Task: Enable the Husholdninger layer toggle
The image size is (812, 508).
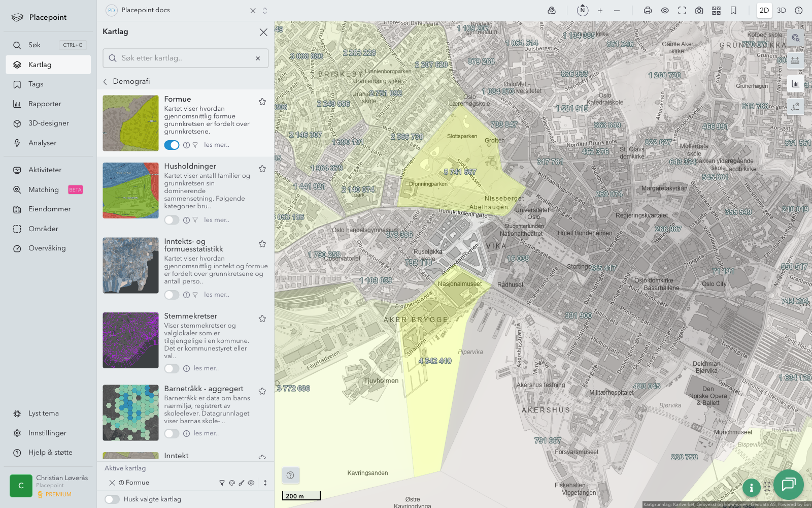Action: (x=172, y=220)
